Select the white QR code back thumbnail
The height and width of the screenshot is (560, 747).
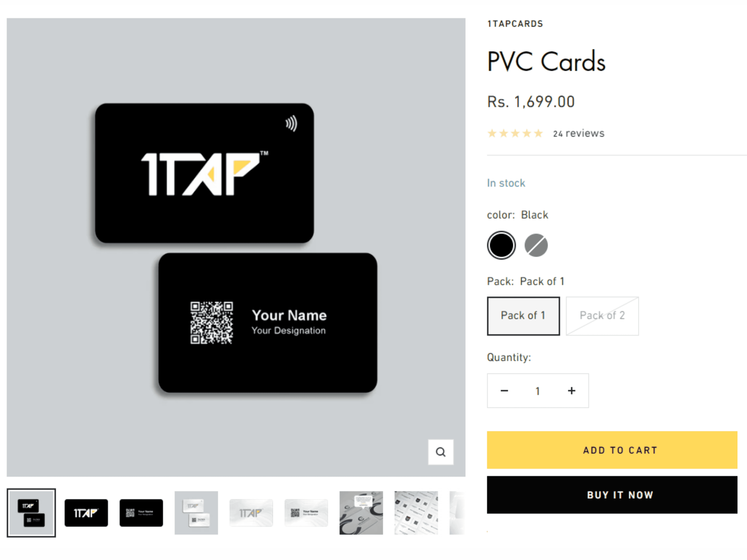306,513
